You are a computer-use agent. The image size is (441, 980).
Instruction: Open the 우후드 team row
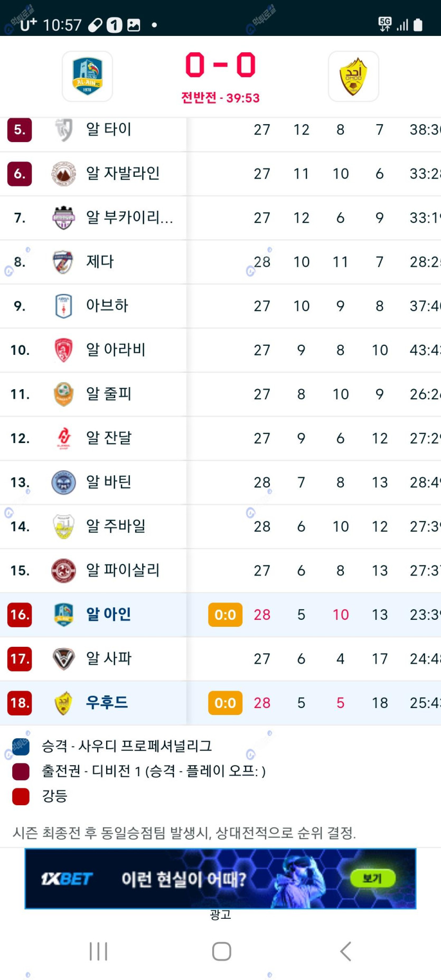[220, 703]
